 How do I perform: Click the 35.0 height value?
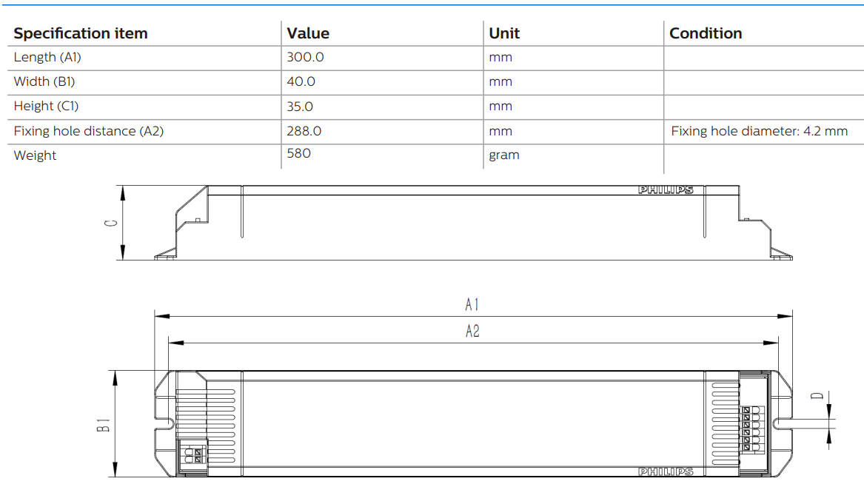pos(300,107)
